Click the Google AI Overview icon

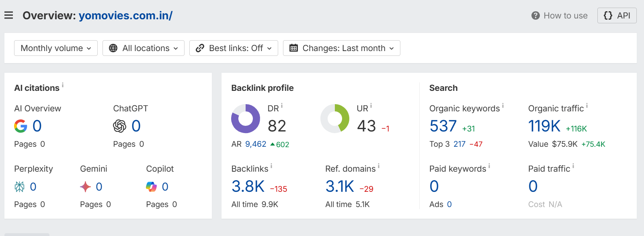tap(21, 126)
